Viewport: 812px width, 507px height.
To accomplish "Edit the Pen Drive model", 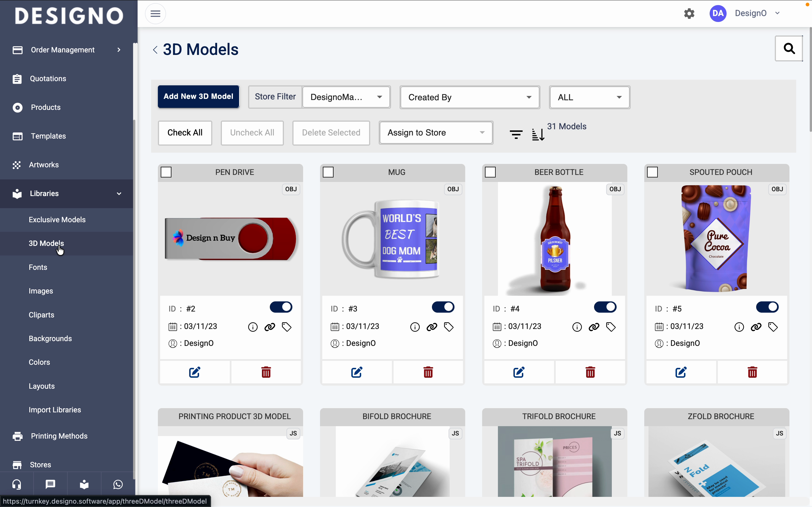I will 195,372.
